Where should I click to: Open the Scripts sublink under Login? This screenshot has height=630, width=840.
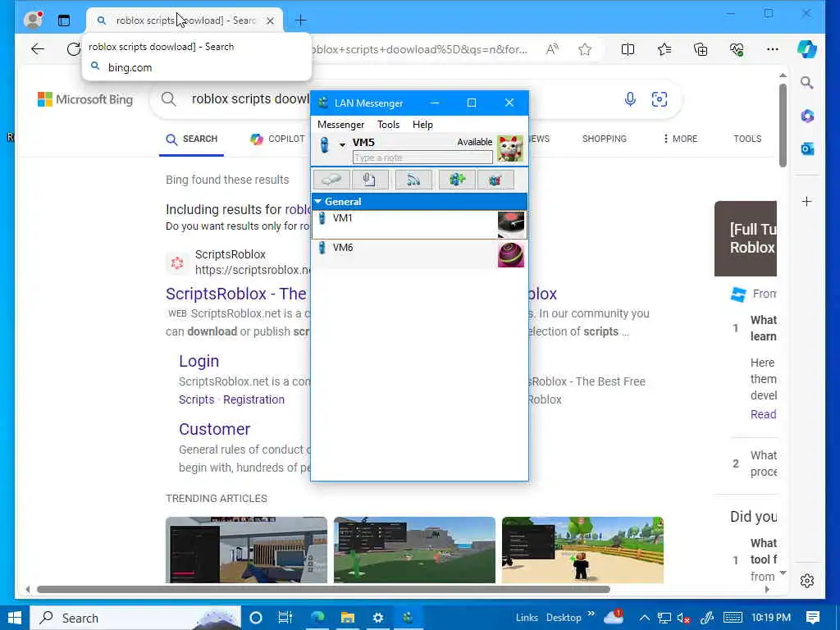pyautogui.click(x=197, y=399)
